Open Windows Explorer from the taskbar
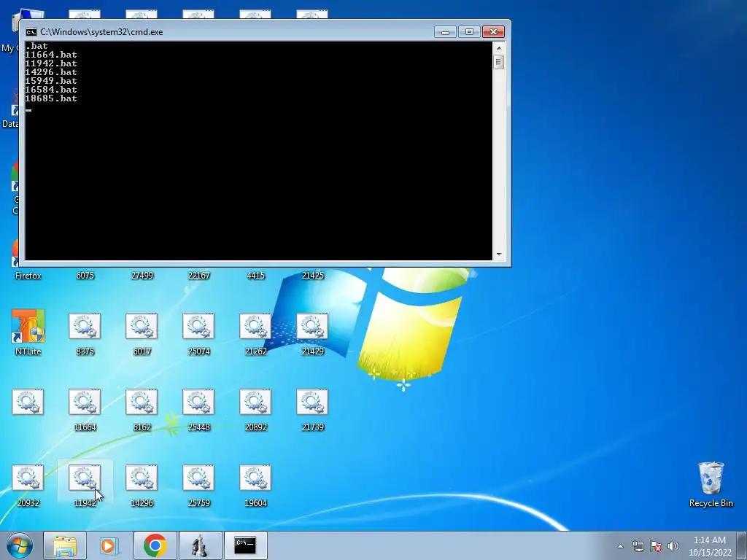Screen dimensions: 747x560 [x=65, y=545]
